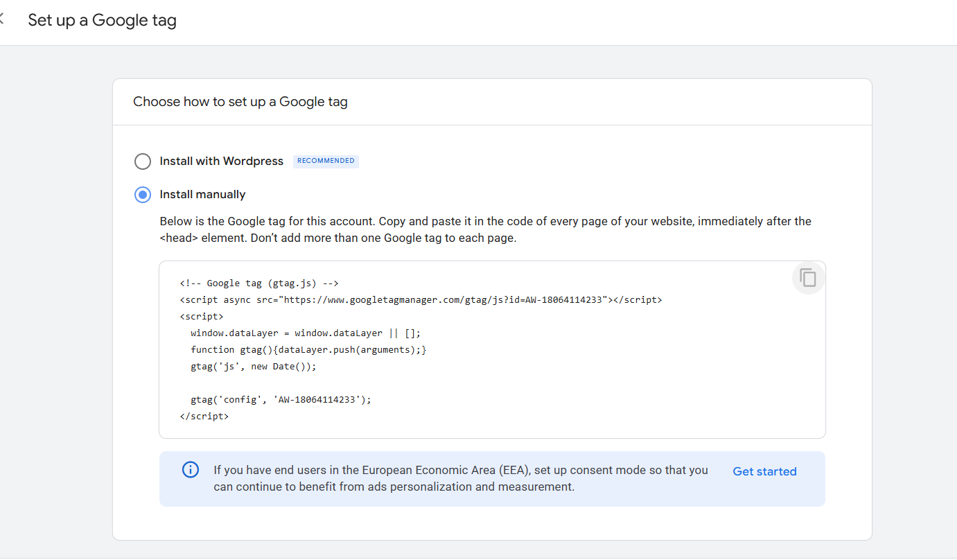The height and width of the screenshot is (560, 957).
Task: Click the script async src line
Action: pyautogui.click(x=421, y=300)
